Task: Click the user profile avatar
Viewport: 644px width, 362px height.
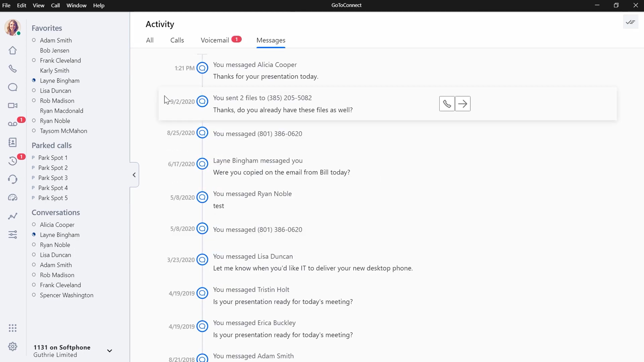Action: tap(13, 27)
